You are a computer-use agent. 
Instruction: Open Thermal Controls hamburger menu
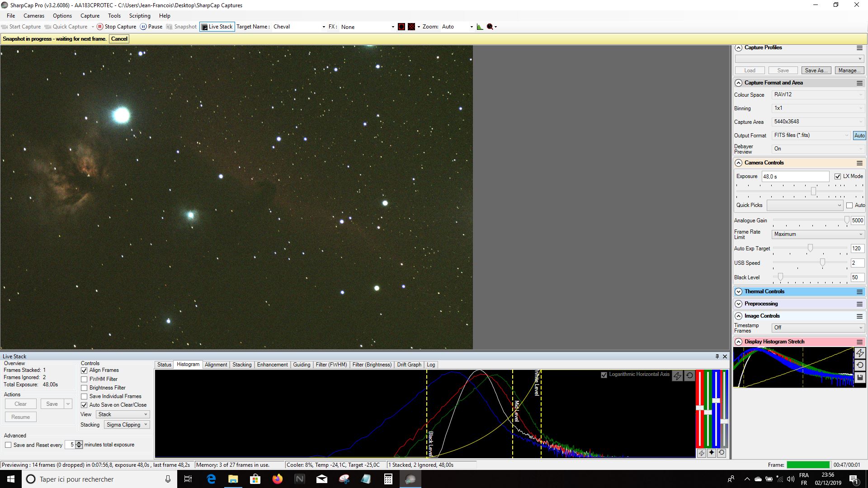click(859, 292)
